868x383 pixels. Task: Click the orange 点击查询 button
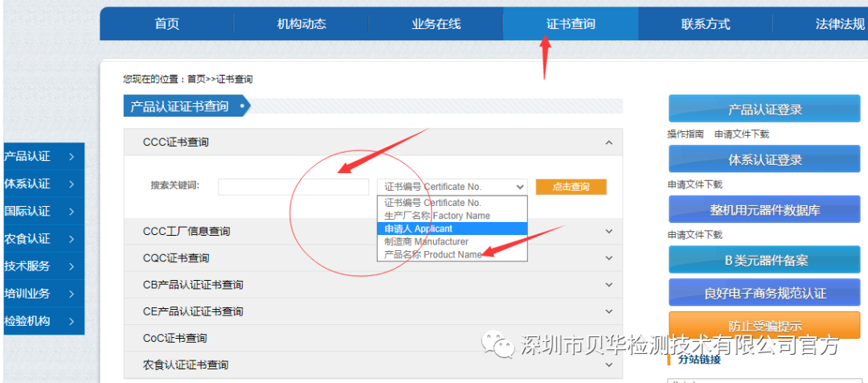571,187
